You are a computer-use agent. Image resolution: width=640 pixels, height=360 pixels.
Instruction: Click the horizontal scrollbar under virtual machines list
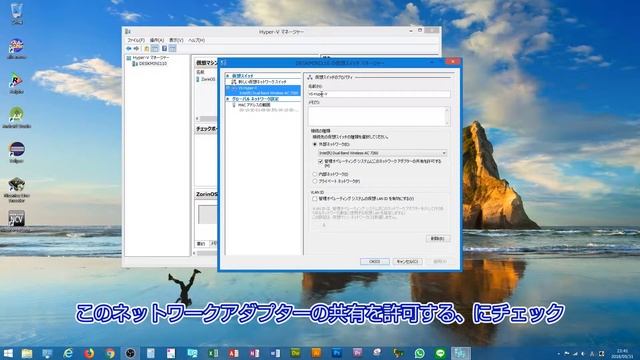pyautogui.click(x=207, y=119)
